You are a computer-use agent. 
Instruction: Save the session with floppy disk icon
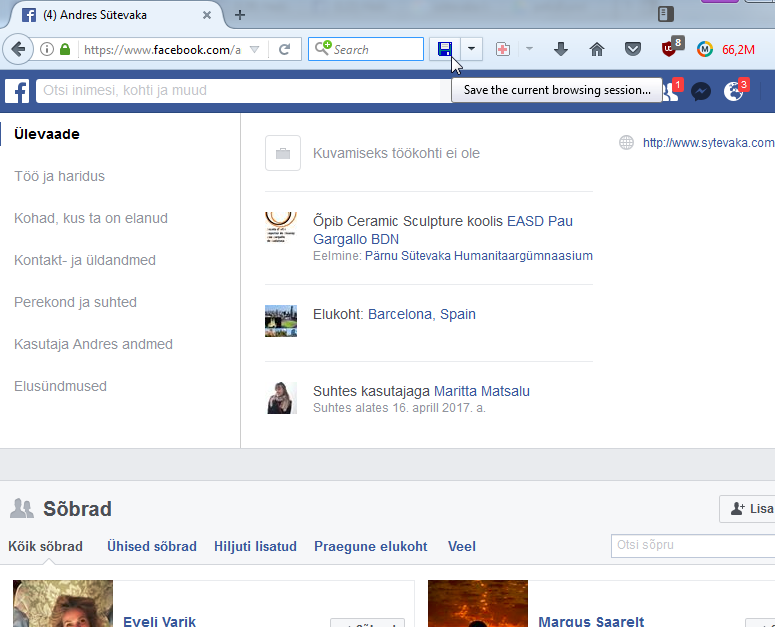pos(445,49)
